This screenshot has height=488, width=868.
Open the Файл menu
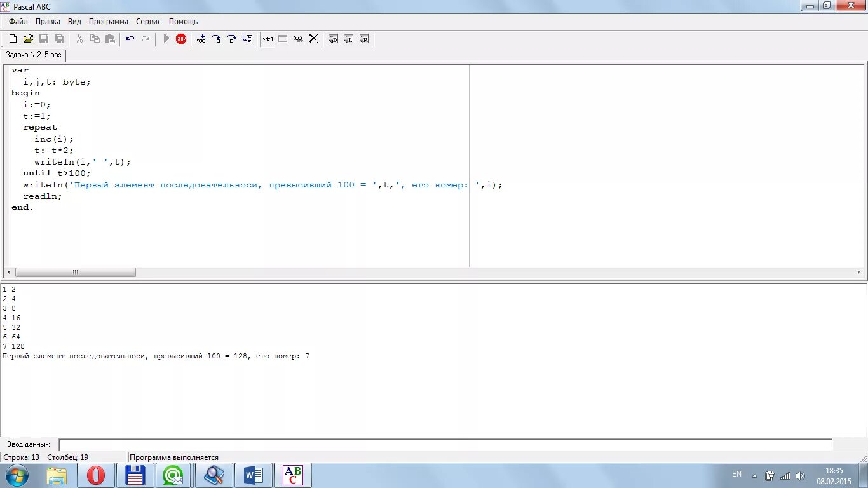pyautogui.click(x=18, y=22)
